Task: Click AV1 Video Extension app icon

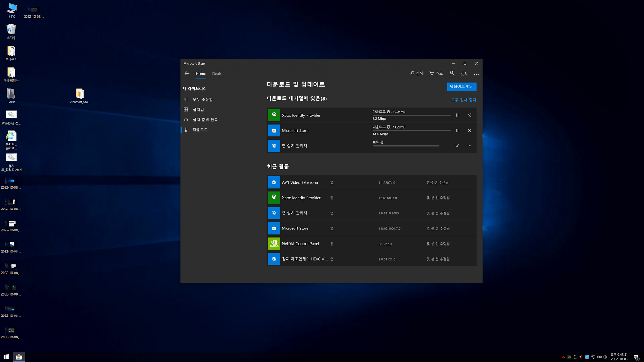Action: pyautogui.click(x=274, y=182)
